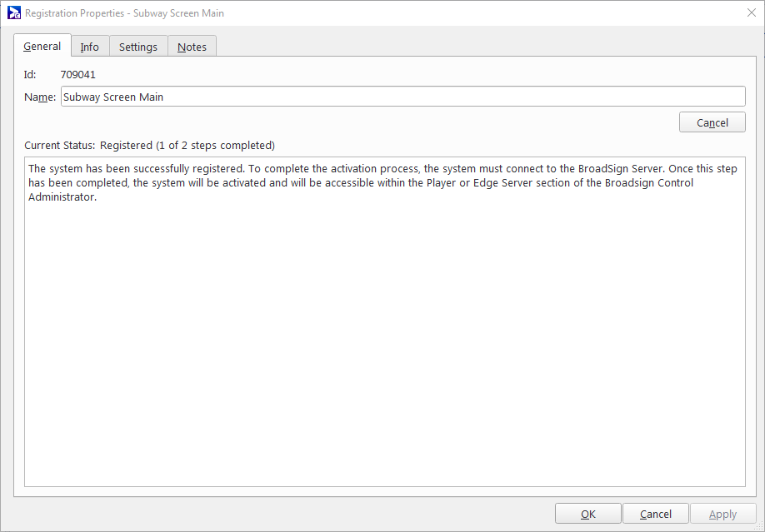The height and width of the screenshot is (532, 765).
Task: Click the Apply button
Action: [x=722, y=514]
